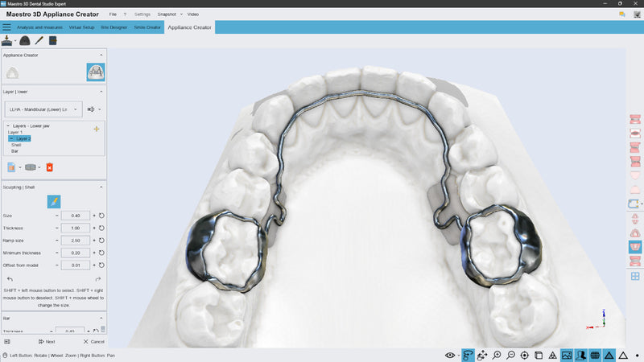Open the hamburger main menu

(6, 27)
